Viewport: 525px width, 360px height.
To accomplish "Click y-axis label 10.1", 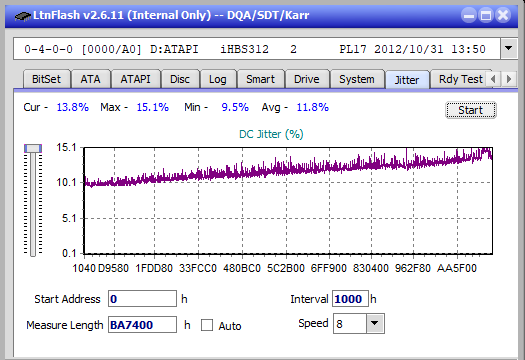I will 67,183.
